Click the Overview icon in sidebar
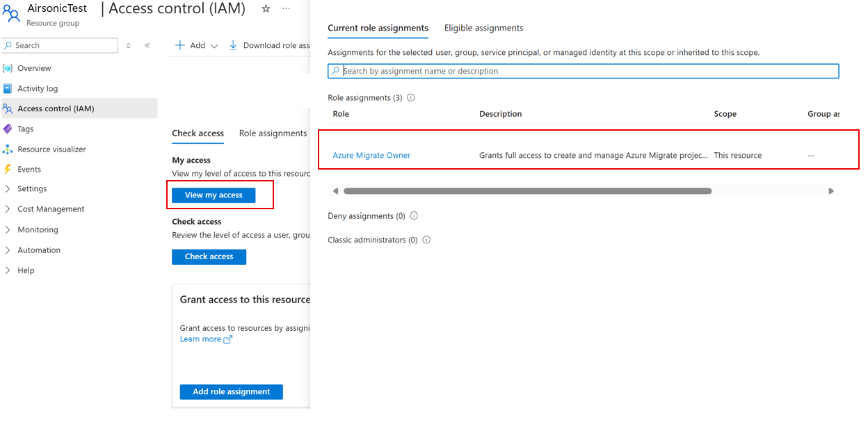Image resolution: width=868 pixels, height=424 pixels. coord(8,68)
